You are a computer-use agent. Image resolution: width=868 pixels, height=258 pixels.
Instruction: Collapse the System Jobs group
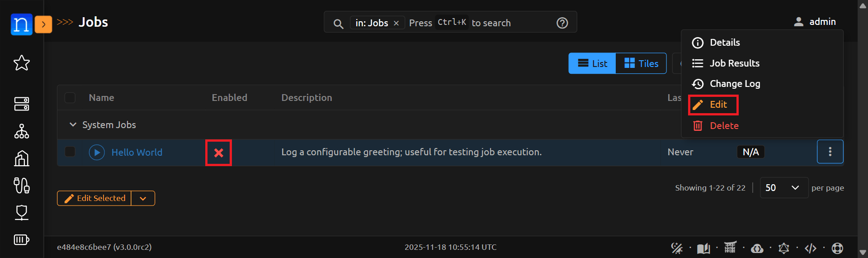[x=73, y=124]
